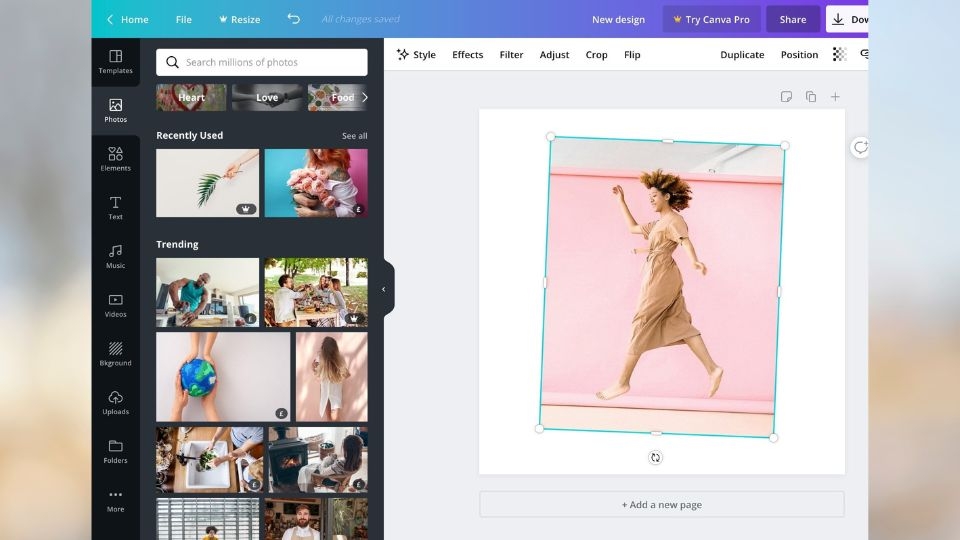
Task: Click the top-left resize handle of image
Action: tap(550, 137)
